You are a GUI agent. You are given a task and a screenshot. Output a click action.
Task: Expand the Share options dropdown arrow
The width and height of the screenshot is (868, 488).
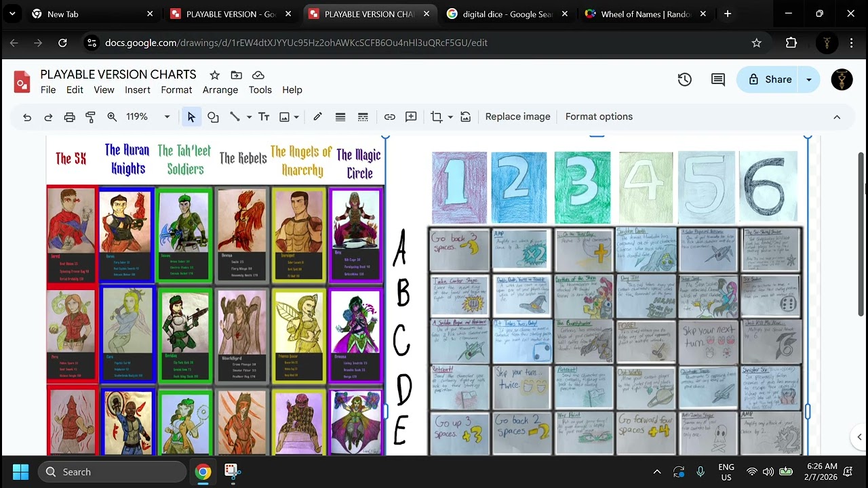point(809,79)
